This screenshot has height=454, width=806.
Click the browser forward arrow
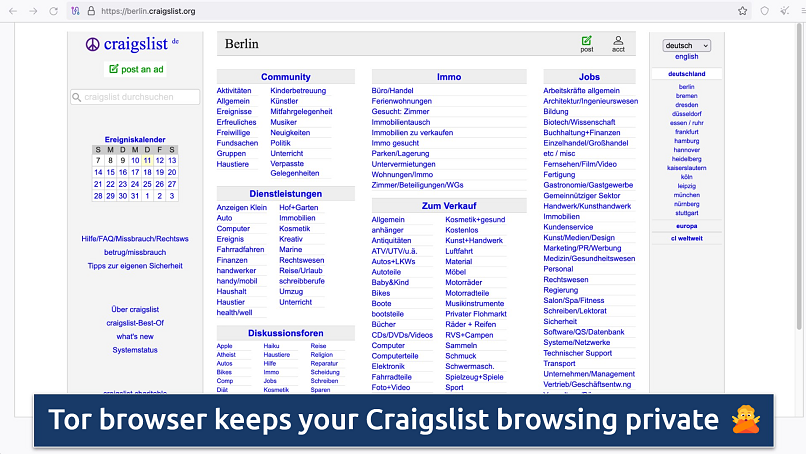[x=33, y=11]
